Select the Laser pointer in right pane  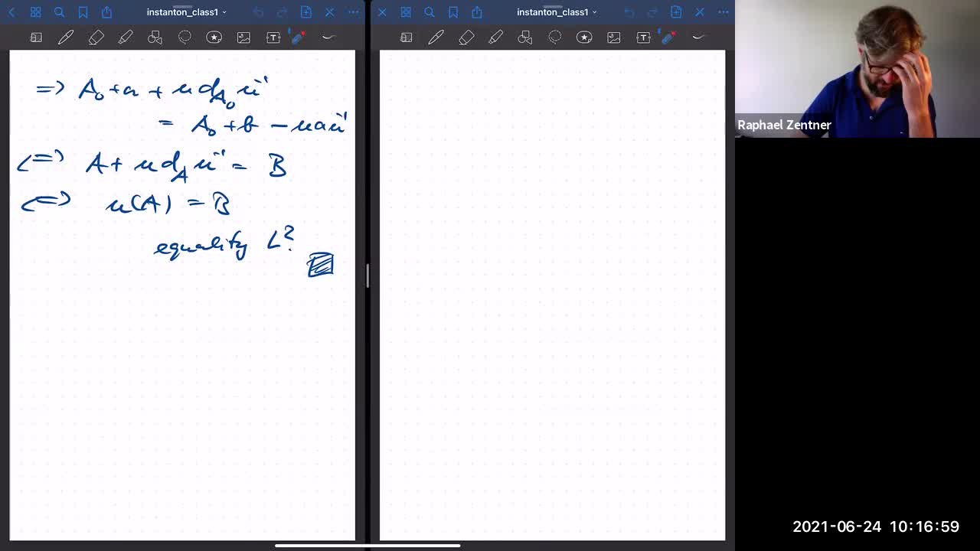(669, 37)
